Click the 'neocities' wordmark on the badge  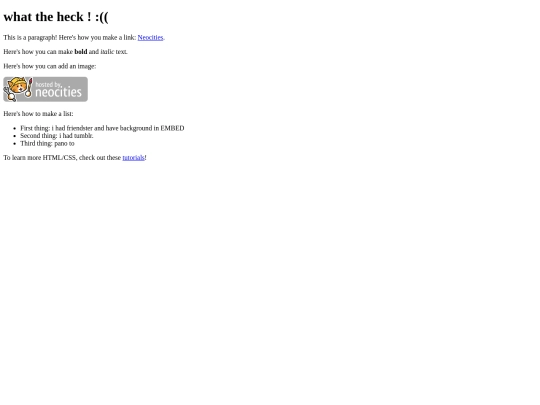point(59,92)
